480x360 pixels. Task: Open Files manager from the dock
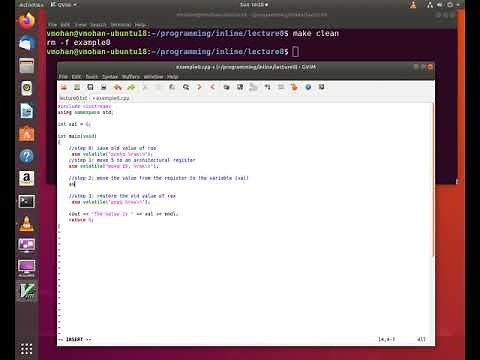tap(27, 66)
